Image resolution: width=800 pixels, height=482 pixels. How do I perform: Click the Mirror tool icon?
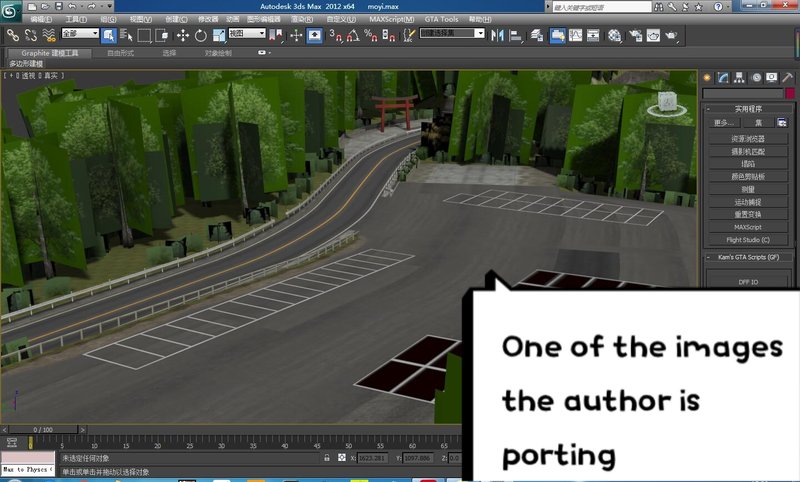(x=497, y=35)
